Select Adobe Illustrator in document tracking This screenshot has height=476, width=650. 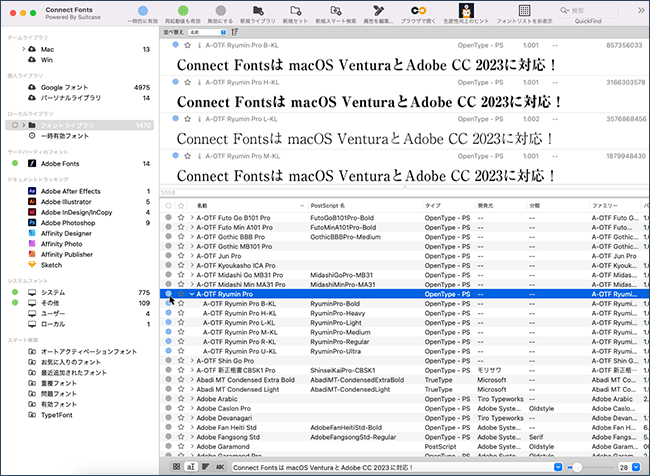[66, 202]
